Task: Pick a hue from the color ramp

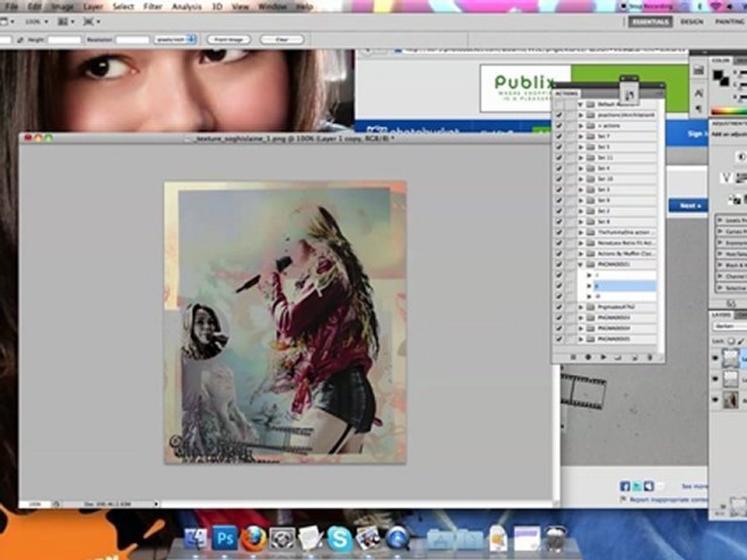Action: pos(729,112)
